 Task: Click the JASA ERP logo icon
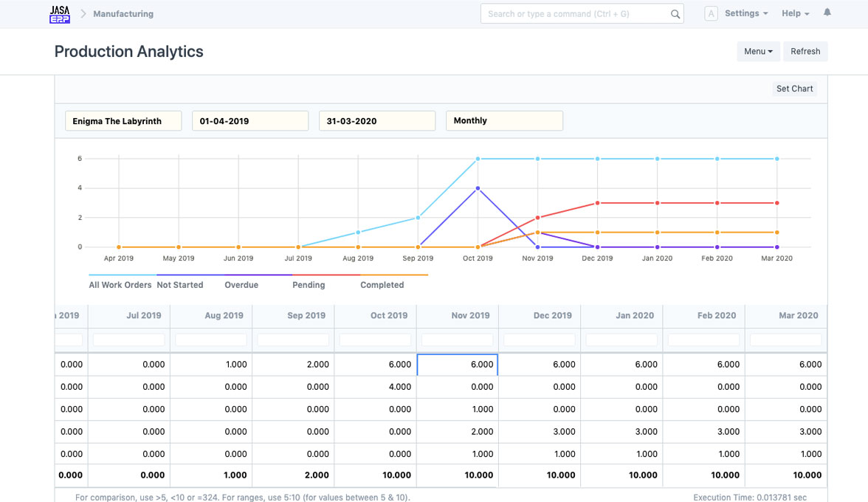[x=59, y=14]
